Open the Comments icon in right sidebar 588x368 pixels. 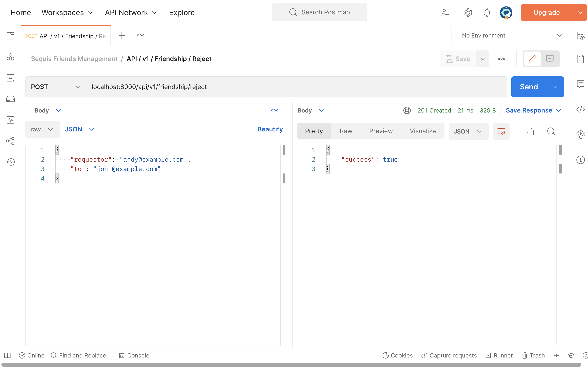click(x=580, y=84)
